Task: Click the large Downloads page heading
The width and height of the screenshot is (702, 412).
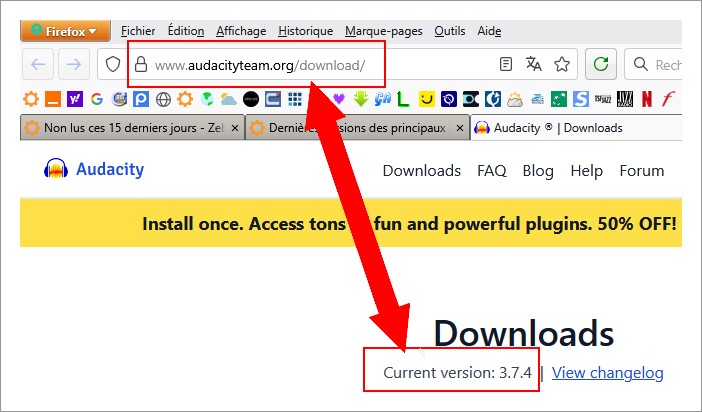Action: click(x=524, y=334)
